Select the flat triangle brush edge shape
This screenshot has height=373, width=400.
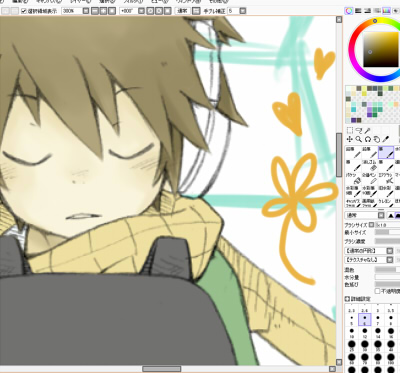(390, 216)
